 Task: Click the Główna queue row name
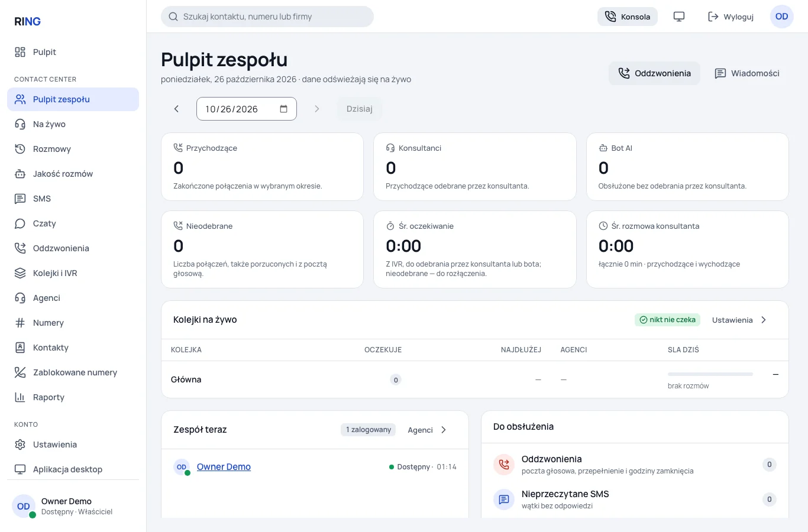(x=186, y=379)
